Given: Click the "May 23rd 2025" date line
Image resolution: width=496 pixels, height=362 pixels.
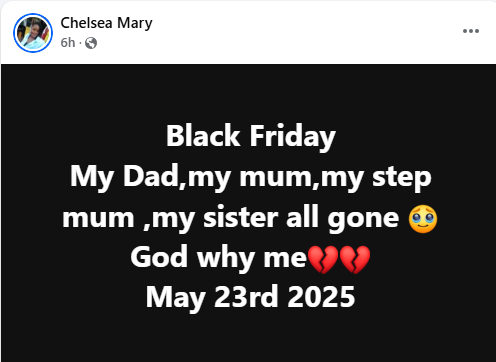Looking at the screenshot, I should pos(250,298).
